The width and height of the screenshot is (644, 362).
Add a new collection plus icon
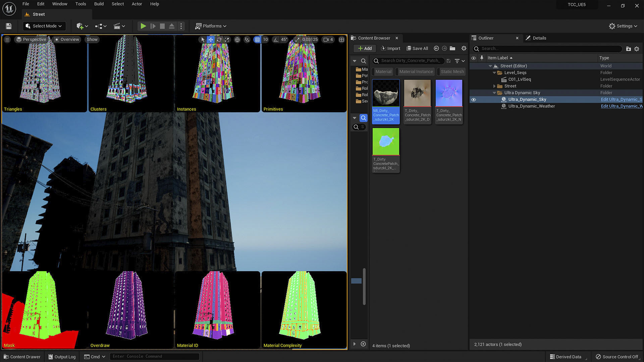click(x=363, y=344)
